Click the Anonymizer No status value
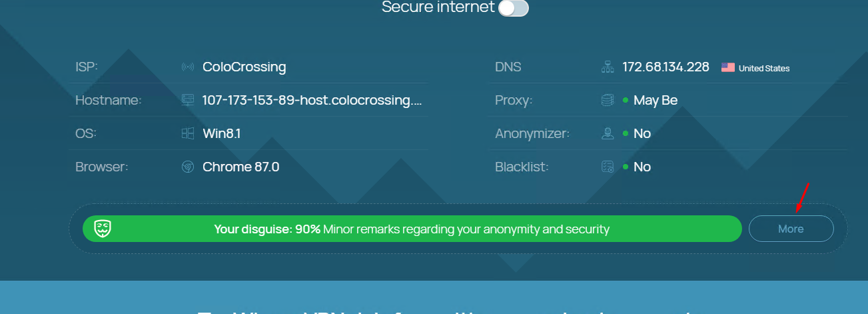The image size is (868, 314). point(642,133)
